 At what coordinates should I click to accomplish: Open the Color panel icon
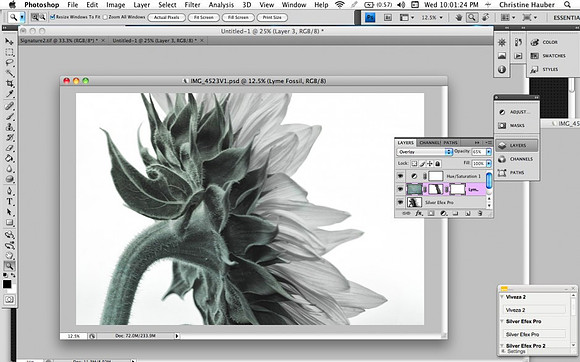click(x=535, y=42)
